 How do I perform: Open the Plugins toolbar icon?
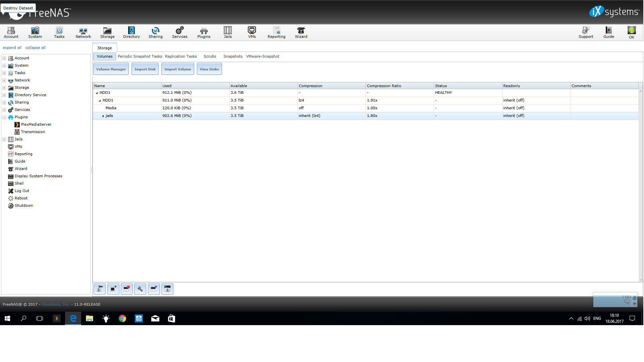coord(204,32)
